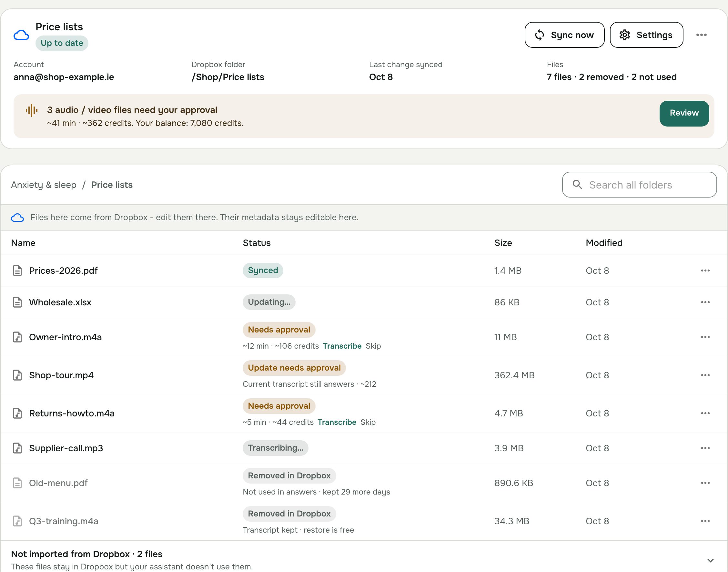
Task: Open Settings for Price lists
Action: click(x=646, y=35)
